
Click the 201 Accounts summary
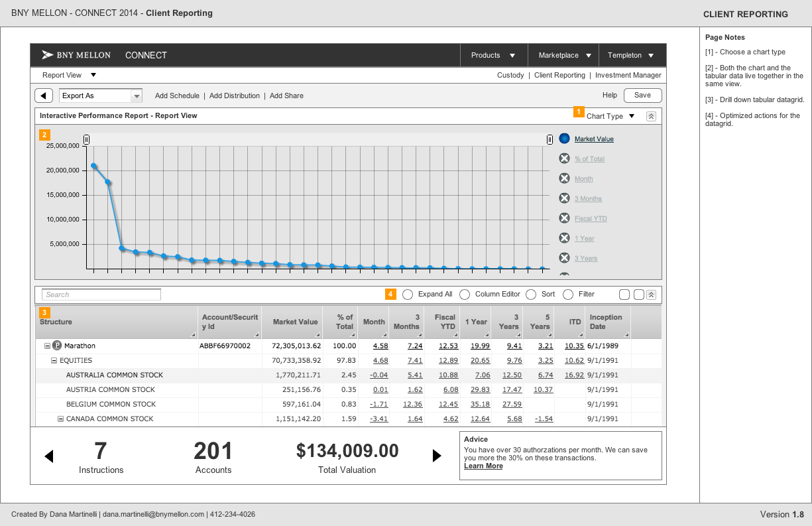click(x=213, y=458)
